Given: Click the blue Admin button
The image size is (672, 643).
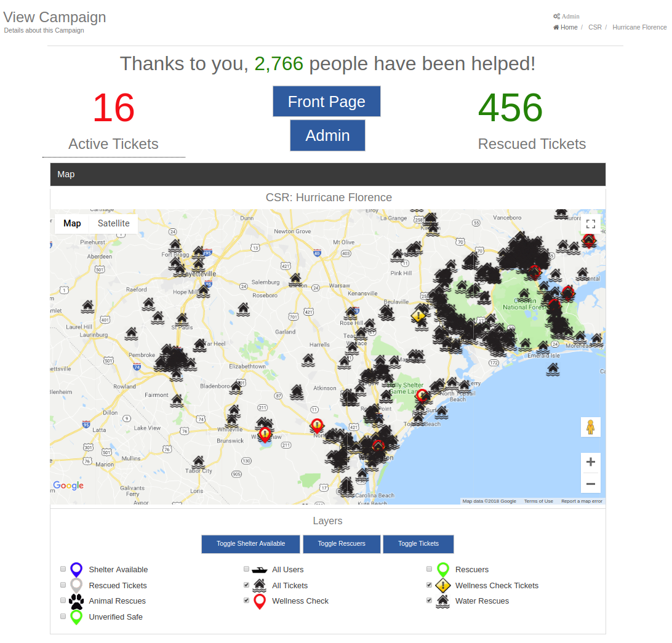Looking at the screenshot, I should [x=327, y=135].
